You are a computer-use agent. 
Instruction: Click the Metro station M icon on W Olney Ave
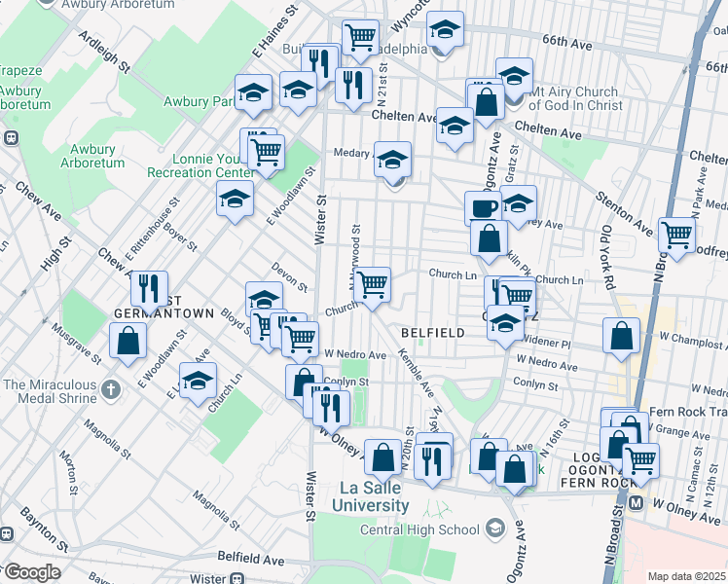click(x=637, y=503)
